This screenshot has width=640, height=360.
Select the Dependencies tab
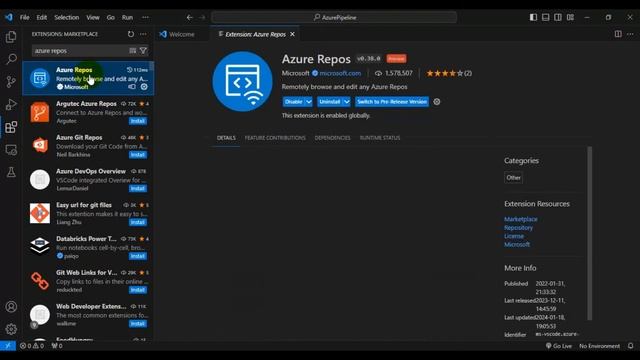pyautogui.click(x=332, y=138)
